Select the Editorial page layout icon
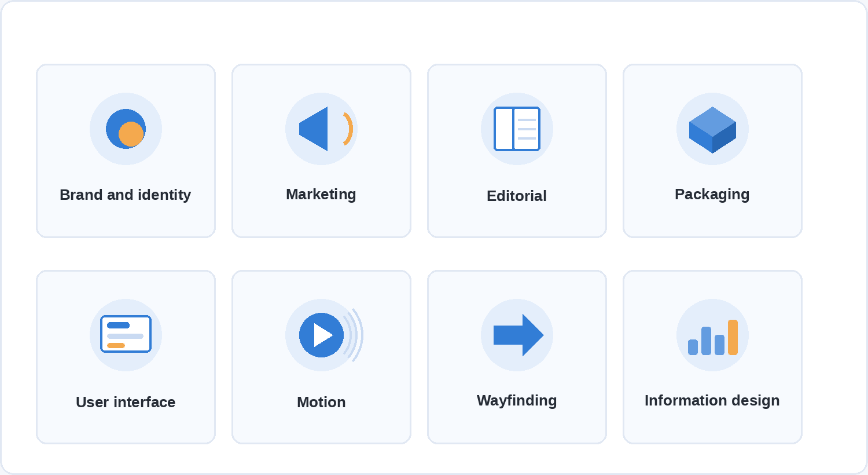Viewport: 868px width, 475px height. 517,129
